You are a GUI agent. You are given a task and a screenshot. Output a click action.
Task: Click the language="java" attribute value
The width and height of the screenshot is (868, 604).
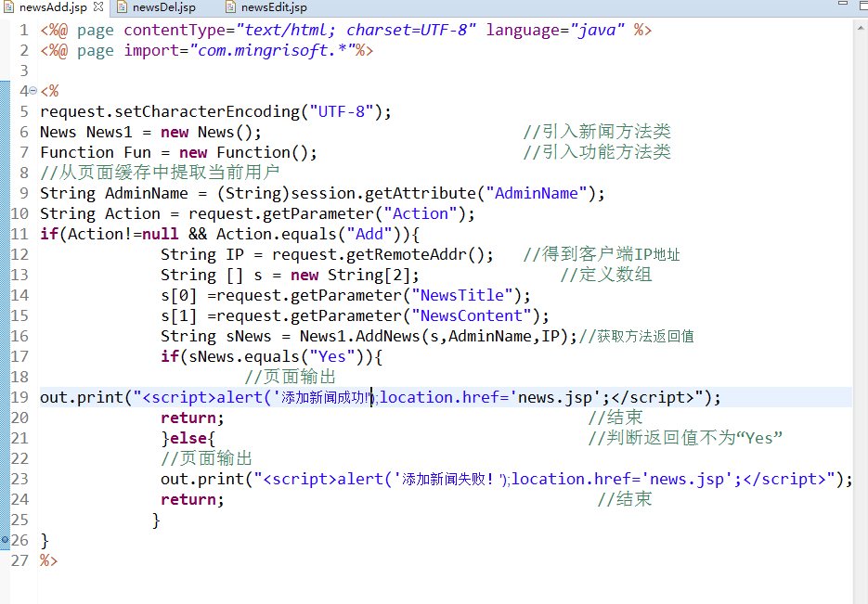pos(597,30)
